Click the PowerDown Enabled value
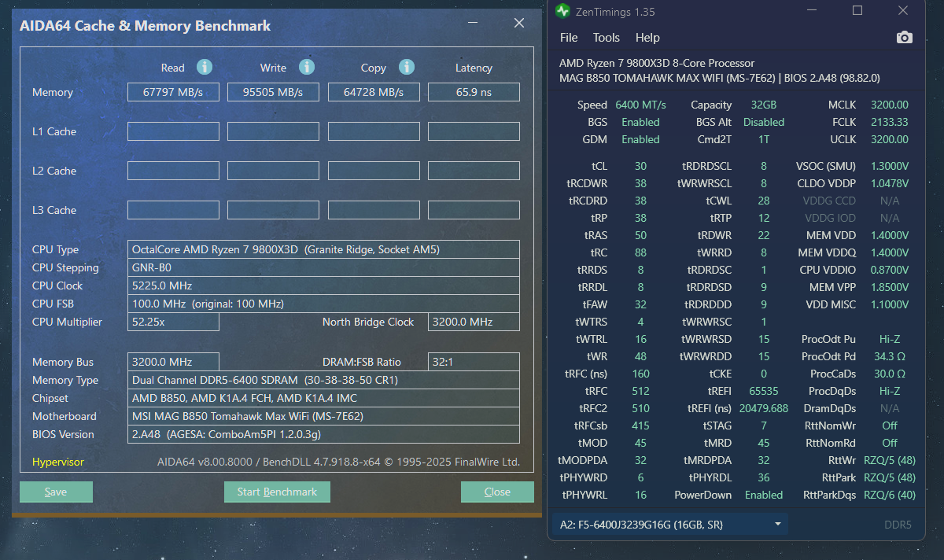 coord(763,495)
